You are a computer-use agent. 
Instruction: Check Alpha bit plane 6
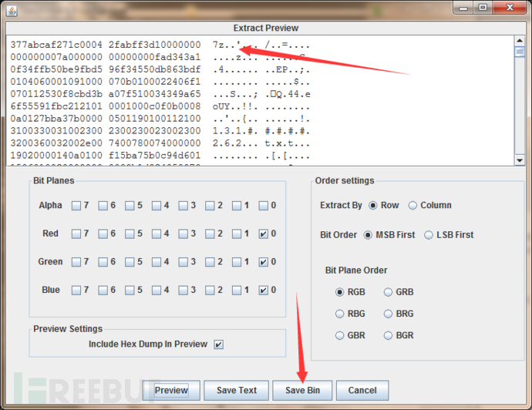(x=103, y=206)
